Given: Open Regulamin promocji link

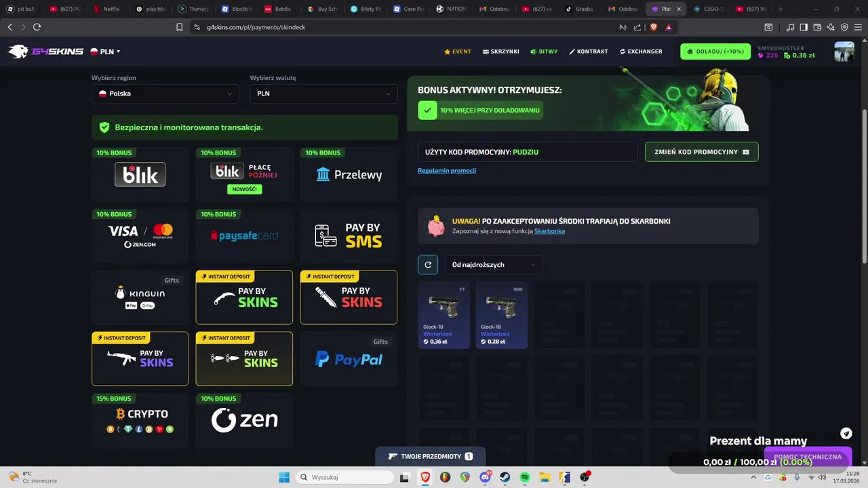Looking at the screenshot, I should point(447,171).
